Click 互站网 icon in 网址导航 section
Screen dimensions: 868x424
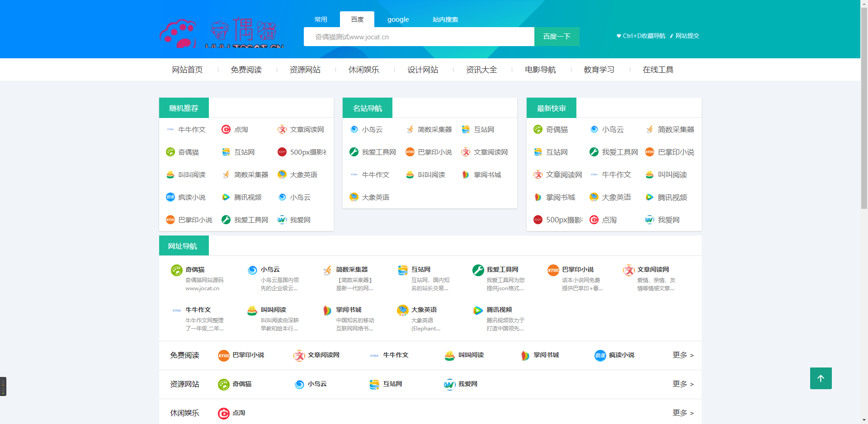[x=402, y=270]
